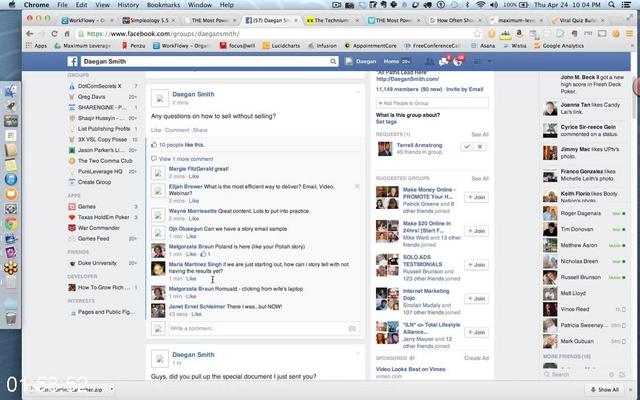
Task: Open Facebook notifications globe icon
Action: [458, 62]
